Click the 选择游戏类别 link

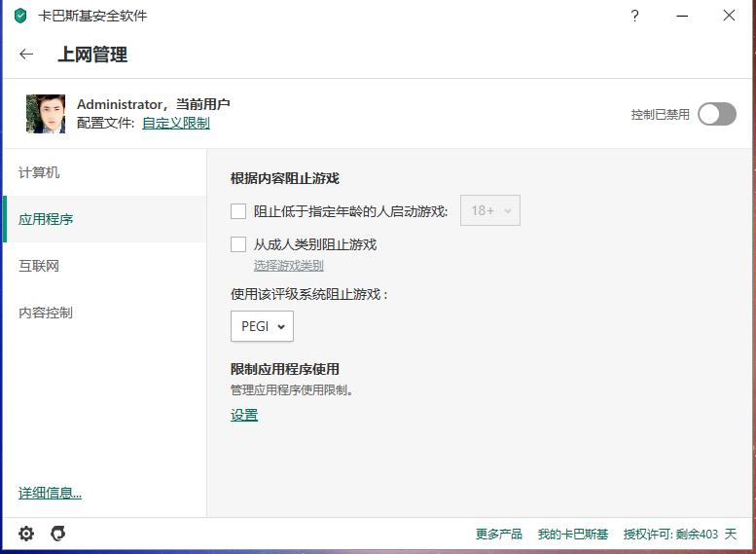click(x=288, y=266)
